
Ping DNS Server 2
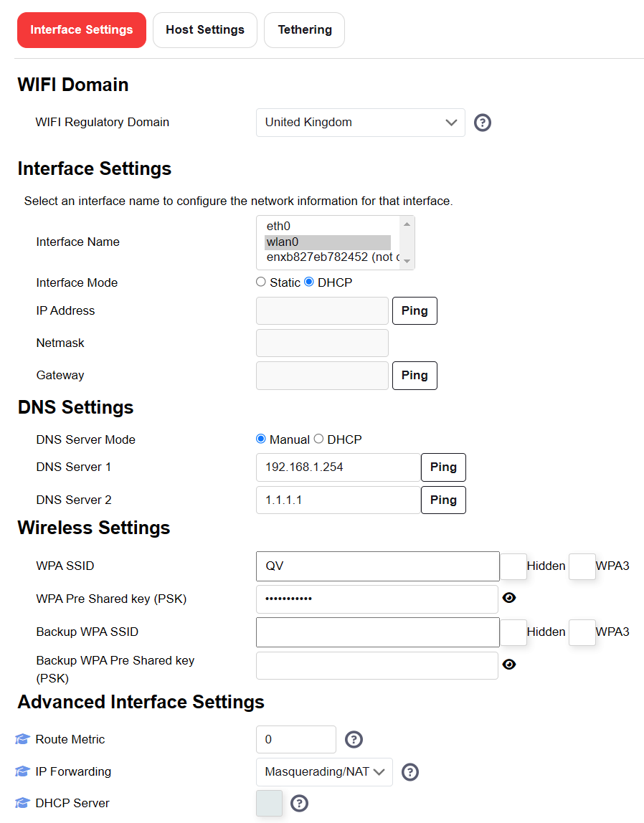pyautogui.click(x=443, y=500)
